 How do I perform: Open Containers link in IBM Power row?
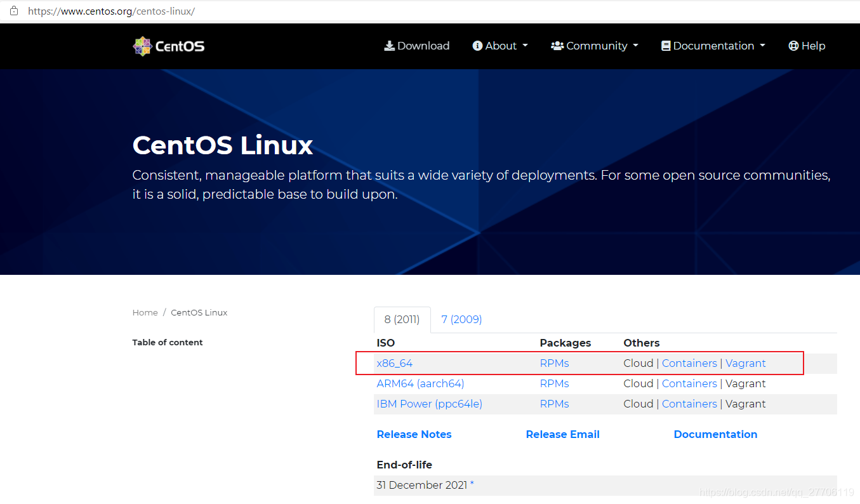pos(689,404)
